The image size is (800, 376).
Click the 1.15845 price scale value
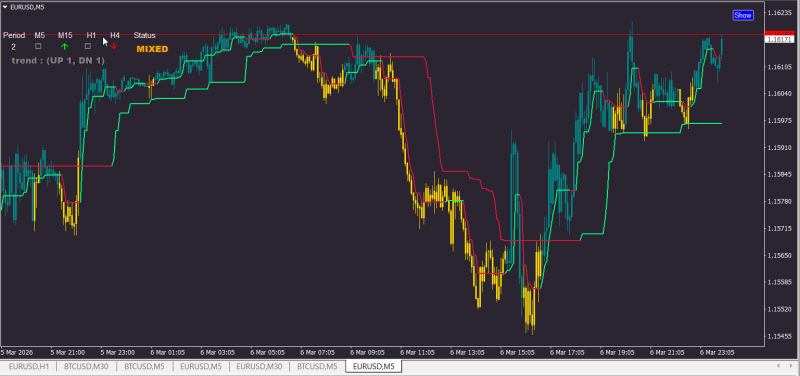[779, 174]
